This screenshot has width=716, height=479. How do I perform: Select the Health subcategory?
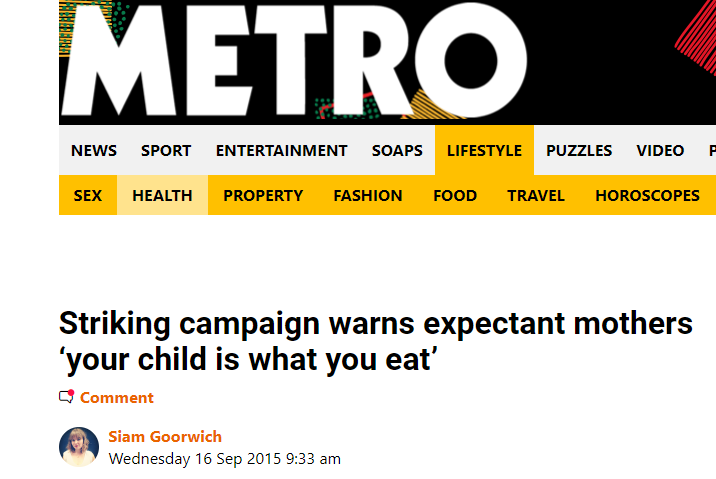pyautogui.click(x=162, y=196)
